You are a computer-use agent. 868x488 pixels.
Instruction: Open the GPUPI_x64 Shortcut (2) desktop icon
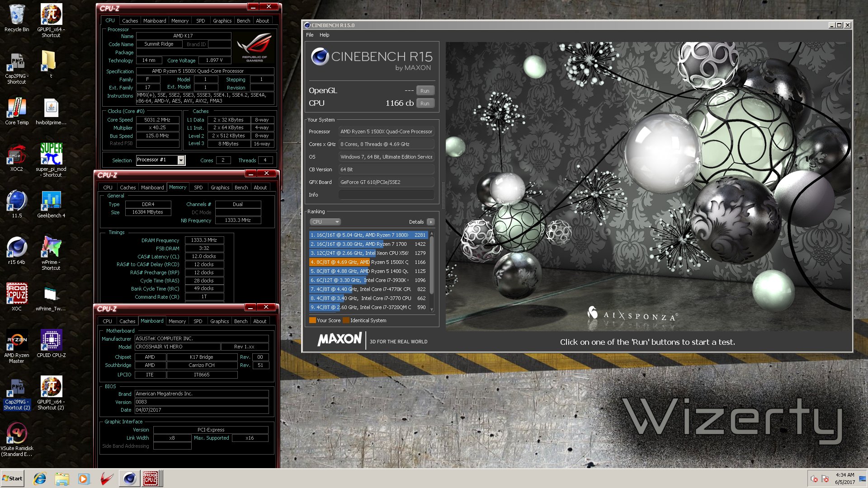click(x=51, y=393)
